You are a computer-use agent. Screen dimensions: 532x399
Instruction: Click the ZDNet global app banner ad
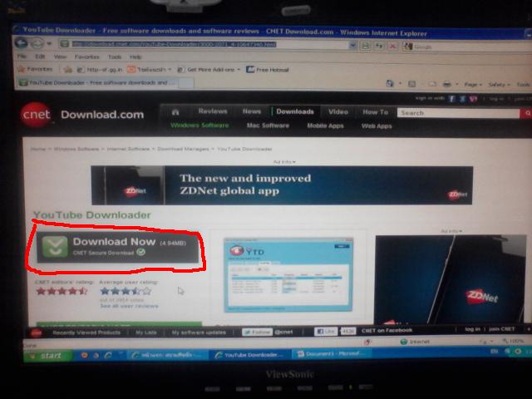(282, 185)
